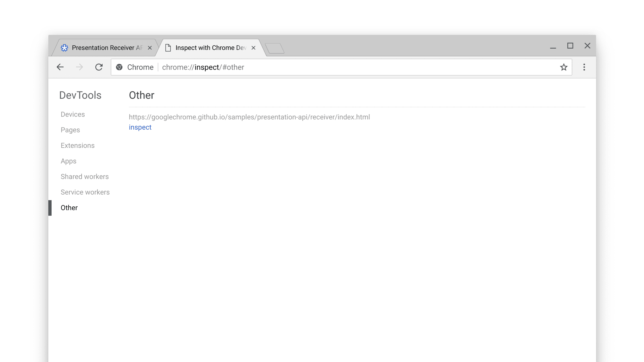Navigate to Apps in DevTools sidebar
644x362 pixels.
(x=68, y=161)
